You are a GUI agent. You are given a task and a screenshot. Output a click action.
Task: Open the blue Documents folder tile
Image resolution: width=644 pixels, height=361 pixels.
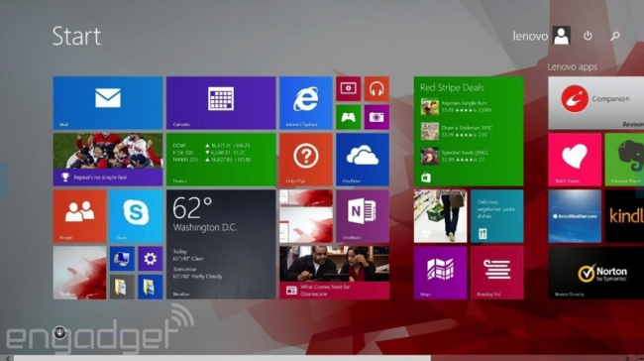point(151,287)
